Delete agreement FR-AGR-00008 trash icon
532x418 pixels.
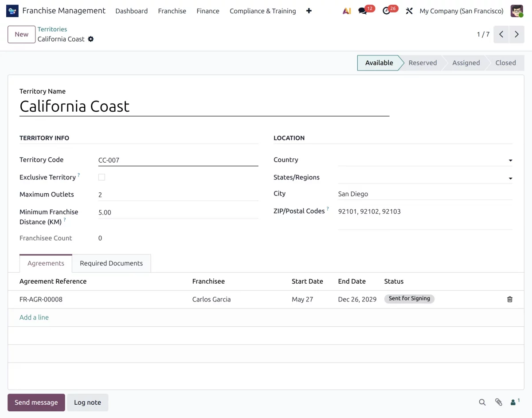point(510,299)
